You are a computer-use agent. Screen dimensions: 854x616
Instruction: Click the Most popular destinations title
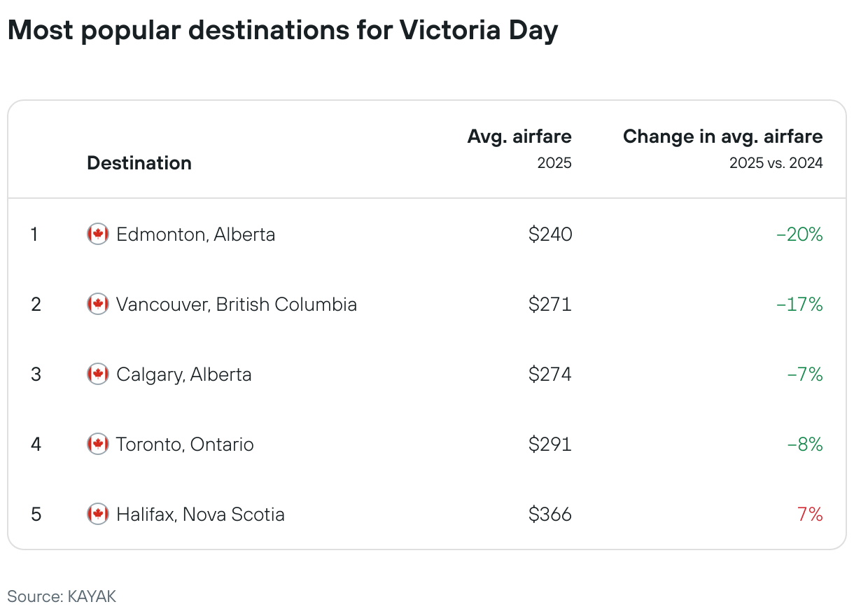coord(283,31)
